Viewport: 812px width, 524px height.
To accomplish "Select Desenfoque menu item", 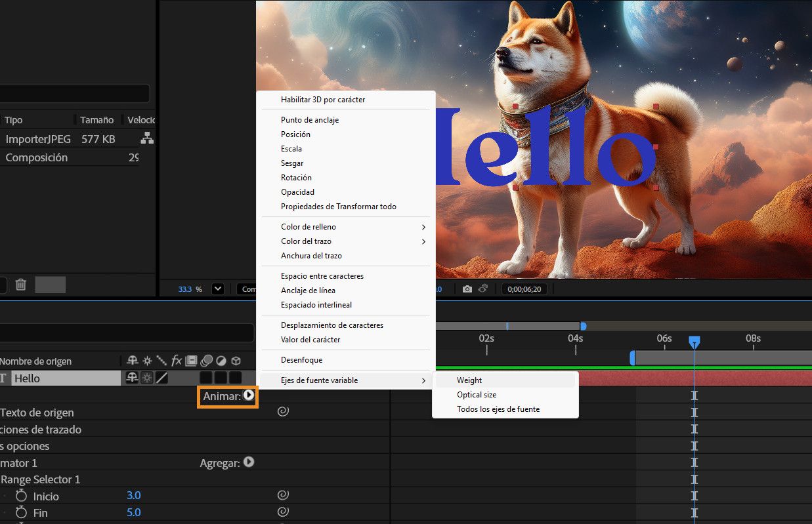I will coord(345,360).
